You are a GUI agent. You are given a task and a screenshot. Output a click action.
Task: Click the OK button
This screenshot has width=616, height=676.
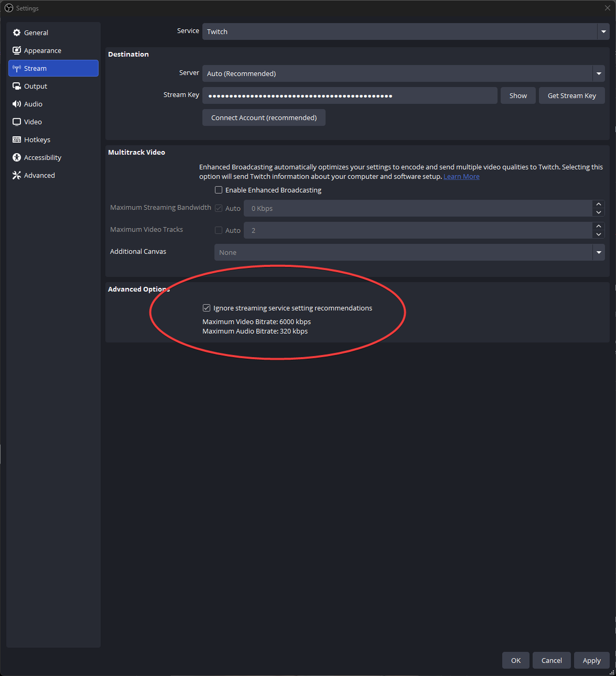click(516, 660)
